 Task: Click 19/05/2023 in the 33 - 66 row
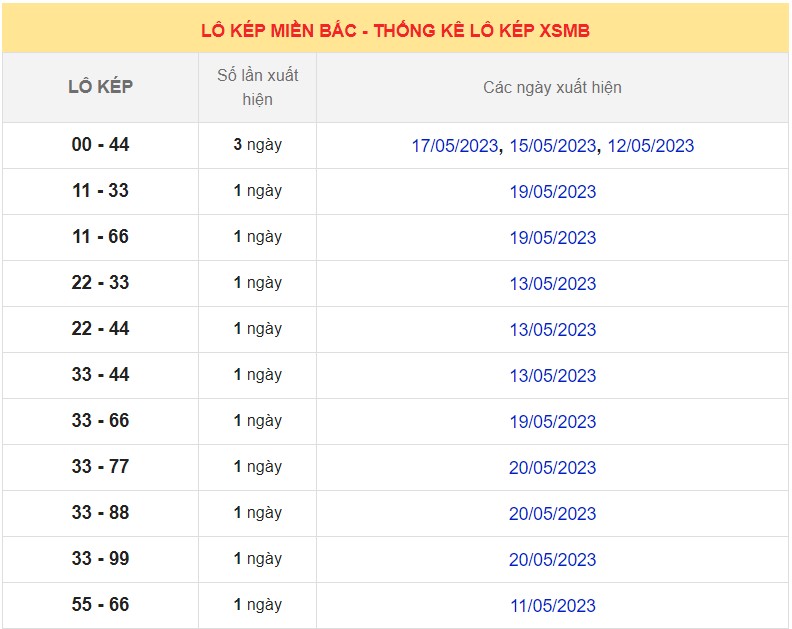(552, 422)
